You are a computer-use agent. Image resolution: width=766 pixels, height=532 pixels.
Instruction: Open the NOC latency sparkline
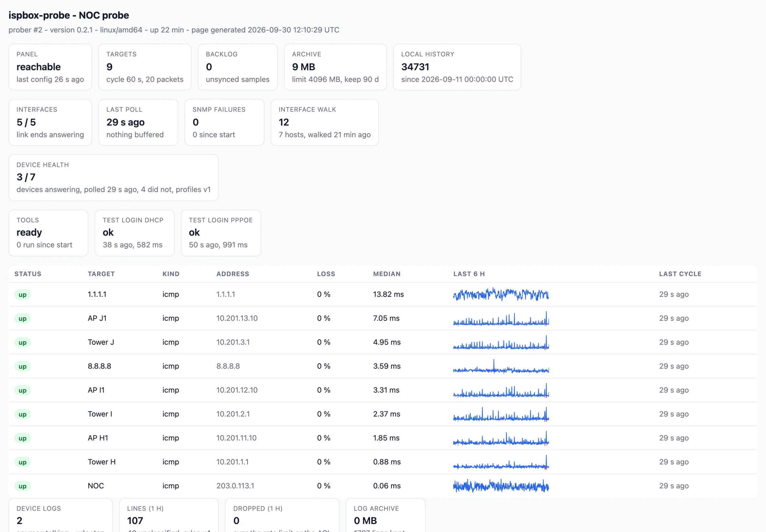tap(501, 486)
